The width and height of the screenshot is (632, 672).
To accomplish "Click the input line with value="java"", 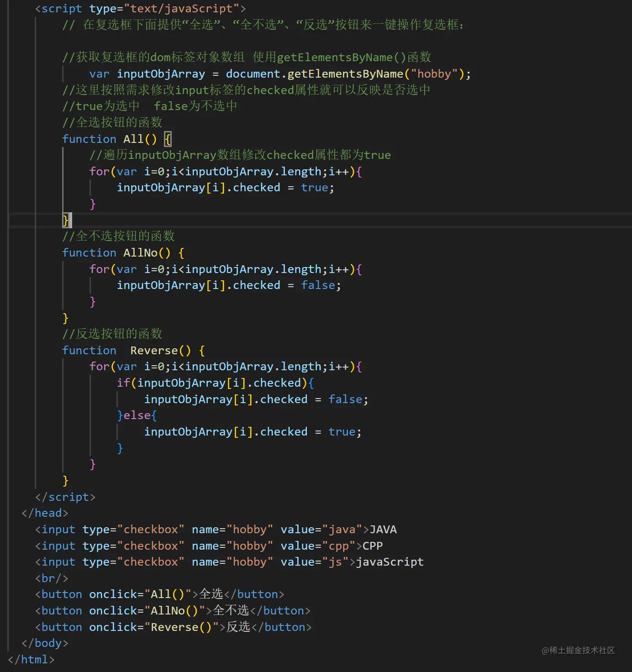I will (216, 530).
